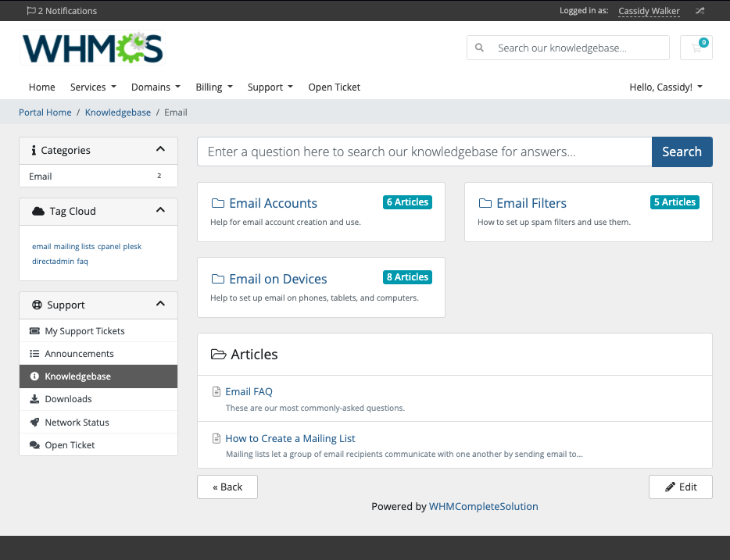
Task: Open the Support dropdown in navbar
Action: click(270, 87)
